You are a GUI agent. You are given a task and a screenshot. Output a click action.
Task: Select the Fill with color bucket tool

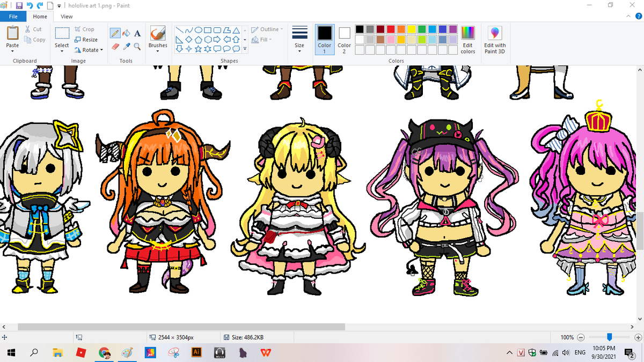pyautogui.click(x=126, y=33)
